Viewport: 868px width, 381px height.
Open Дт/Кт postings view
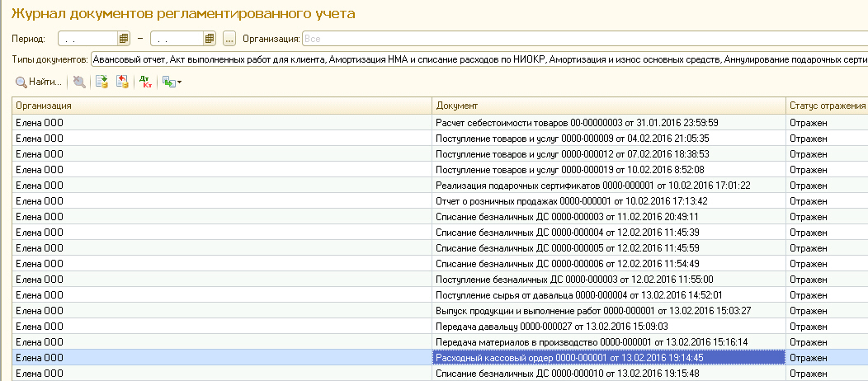point(145,82)
